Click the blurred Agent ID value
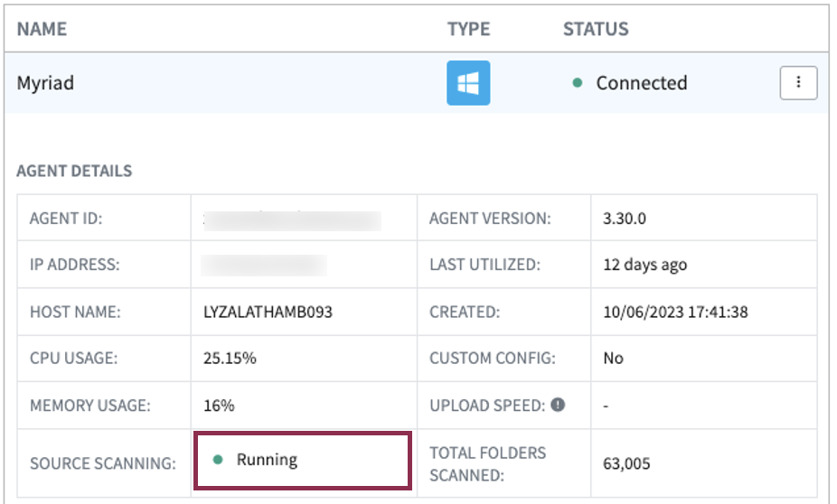This screenshot has height=504, width=837. pyautogui.click(x=291, y=219)
